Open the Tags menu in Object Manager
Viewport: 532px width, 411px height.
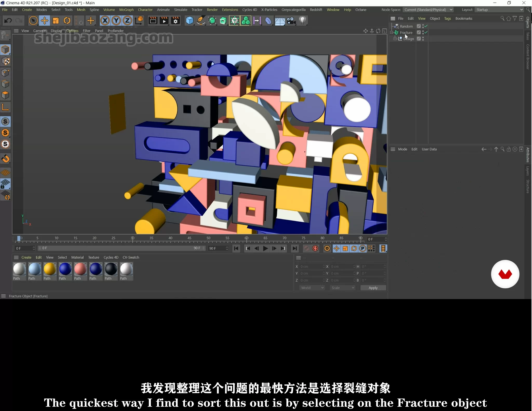[x=447, y=18]
